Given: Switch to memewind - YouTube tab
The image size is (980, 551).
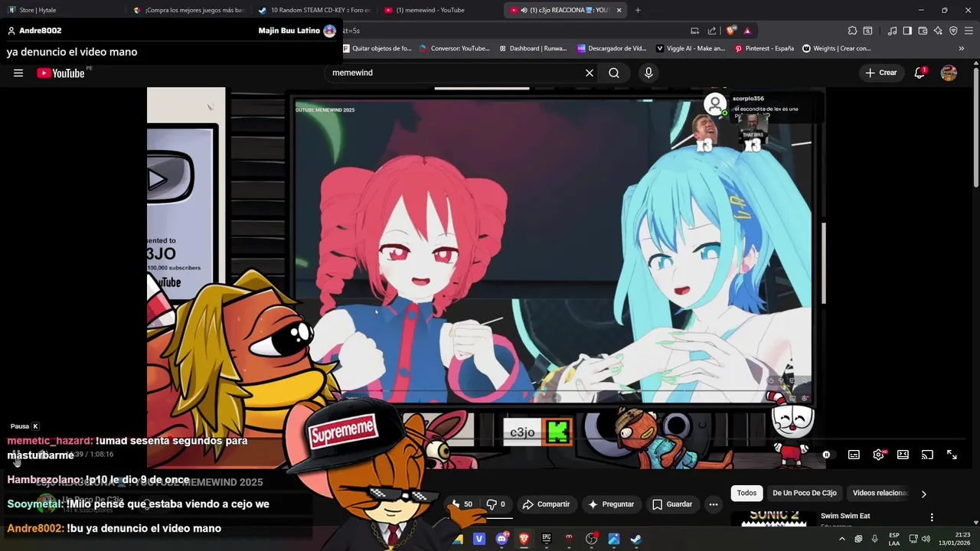Looking at the screenshot, I should (x=439, y=10).
